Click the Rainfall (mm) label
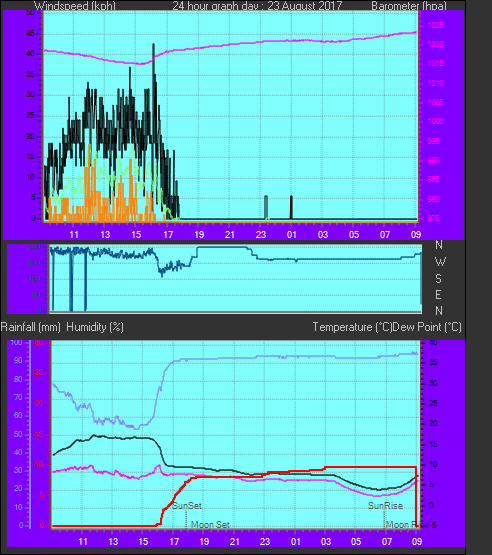This screenshot has width=492, height=555. 31,327
